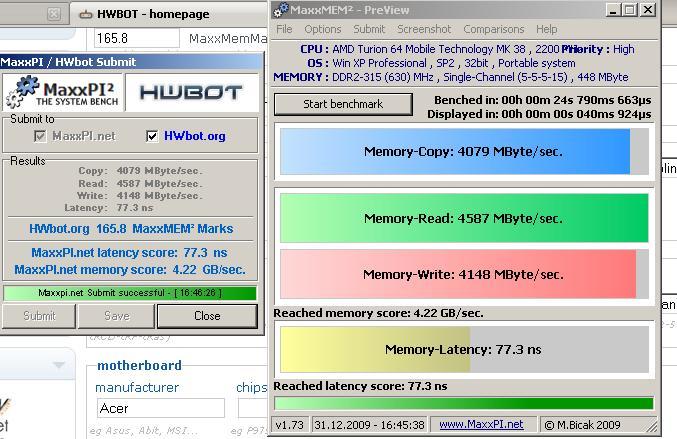Viewport: 677px width, 439px height.
Task: Click the Submit button in submit dialog
Action: click(x=39, y=316)
